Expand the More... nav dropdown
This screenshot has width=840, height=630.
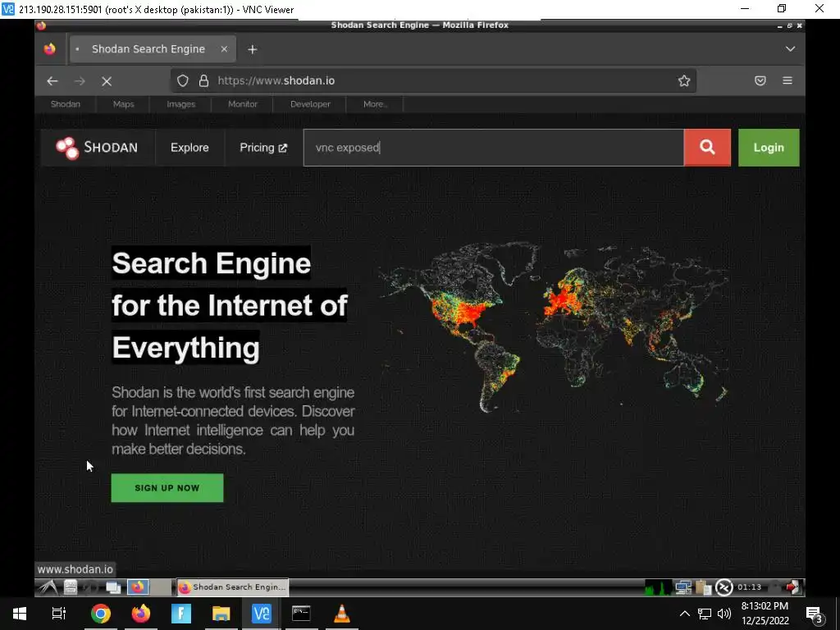374,104
